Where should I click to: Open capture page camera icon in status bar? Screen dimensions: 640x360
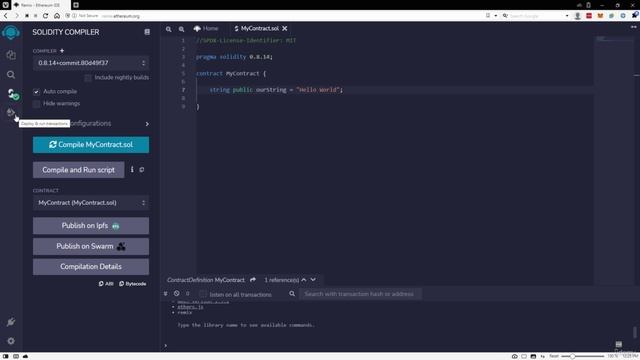pyautogui.click(x=515, y=356)
